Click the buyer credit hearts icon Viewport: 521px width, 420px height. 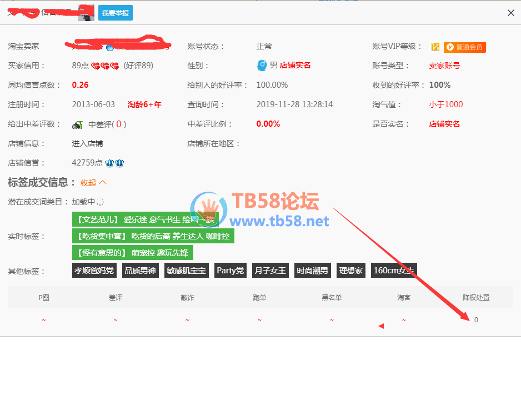[x=105, y=66]
